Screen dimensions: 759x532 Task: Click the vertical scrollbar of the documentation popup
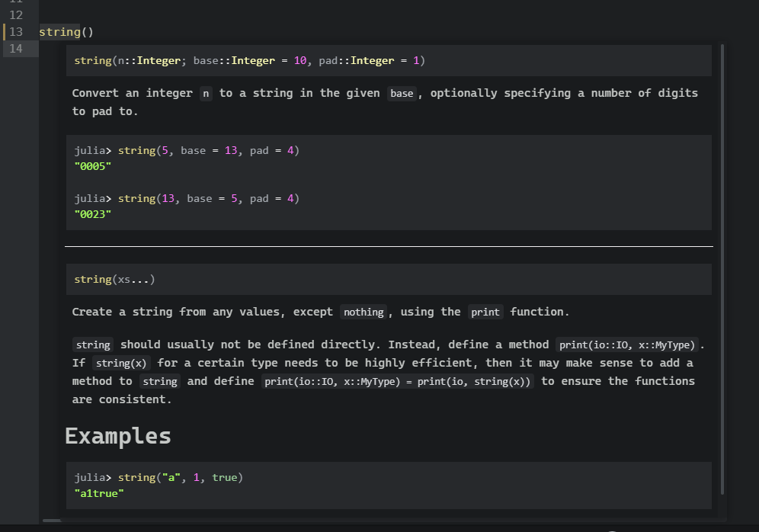coord(722,269)
